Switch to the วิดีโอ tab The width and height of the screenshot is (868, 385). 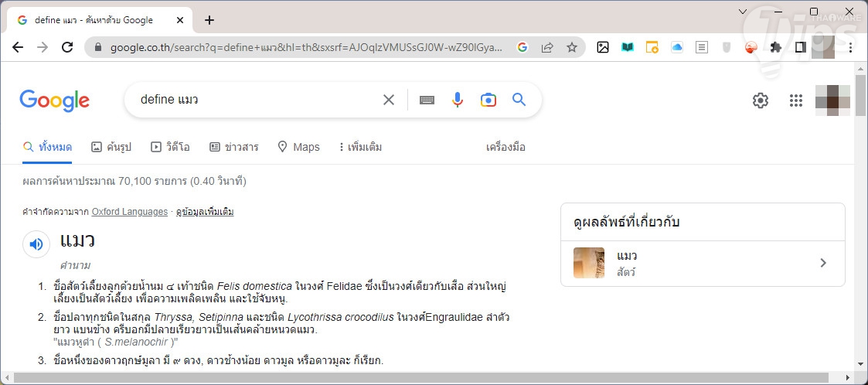170,148
